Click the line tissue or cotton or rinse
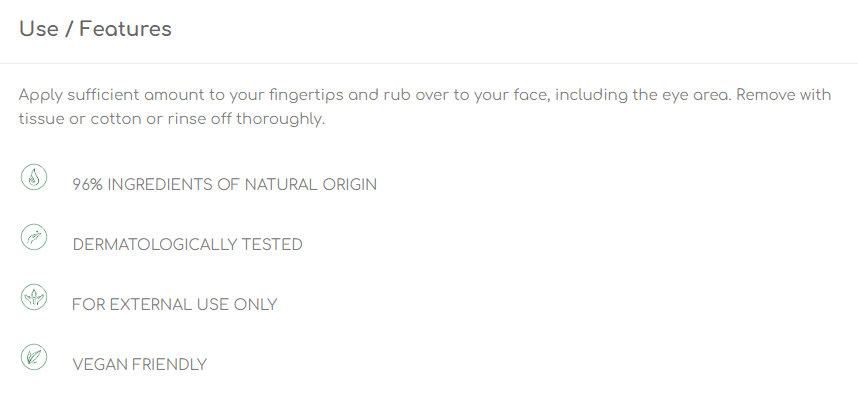 (x=172, y=119)
